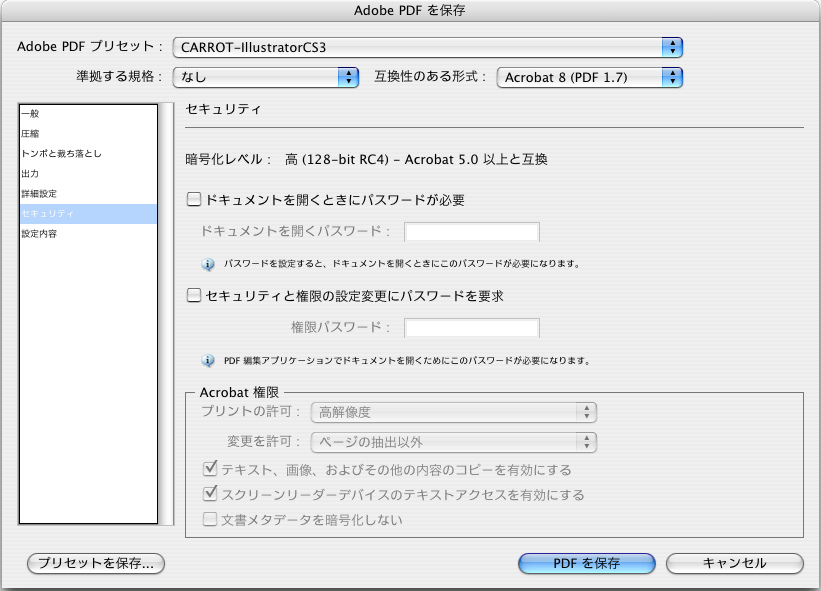The height and width of the screenshot is (591, 821).
Task: Click the セキュリティ panel heading
Action: (224, 109)
